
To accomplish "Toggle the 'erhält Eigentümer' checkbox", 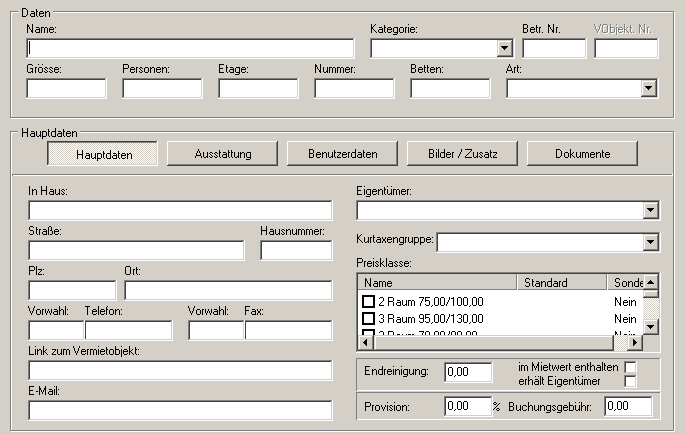I will [x=630, y=381].
